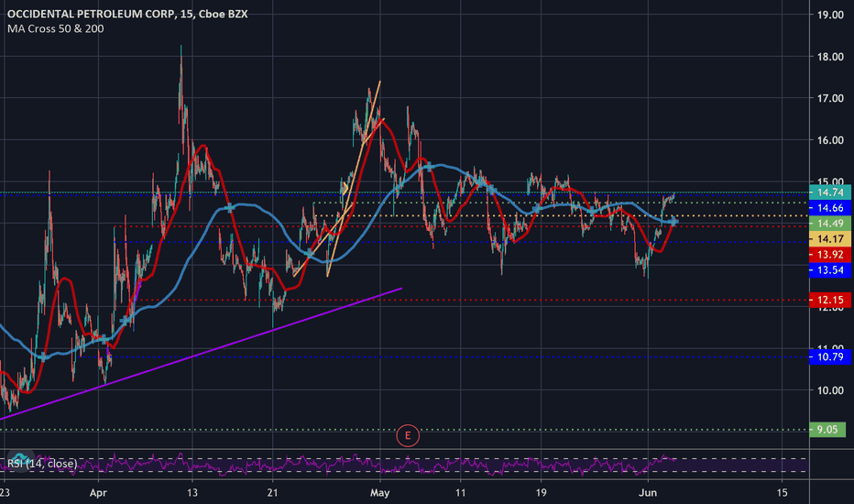Click the red 12.15 price label
The height and width of the screenshot is (504, 854).
point(830,300)
